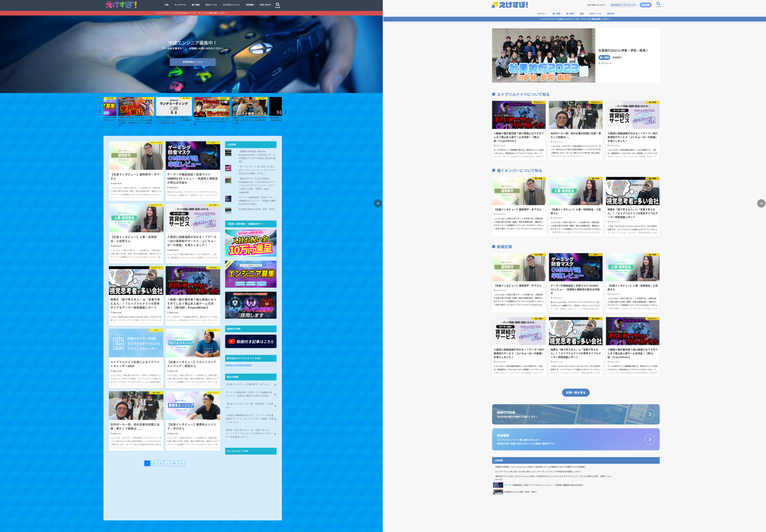Image resolution: width=766 pixels, height=532 pixels.
Task: Open キャリアパス in the dark navigation menu
Action: click(180, 5)
